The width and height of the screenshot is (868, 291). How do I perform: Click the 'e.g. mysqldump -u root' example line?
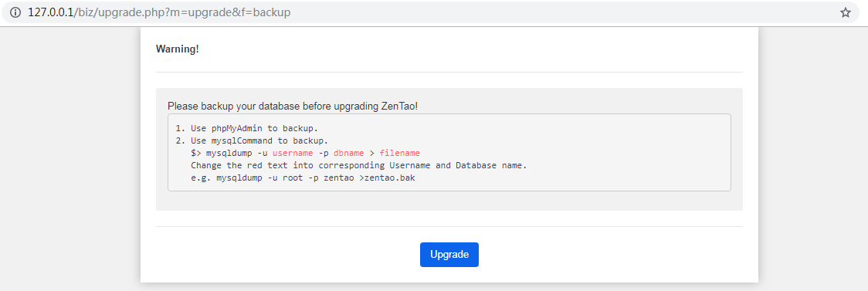[303, 178]
